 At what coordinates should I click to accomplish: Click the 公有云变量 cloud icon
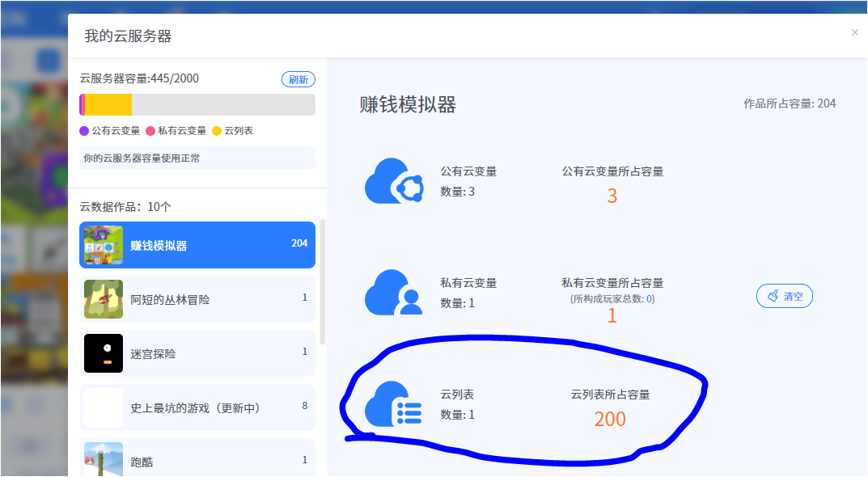pyautogui.click(x=394, y=181)
